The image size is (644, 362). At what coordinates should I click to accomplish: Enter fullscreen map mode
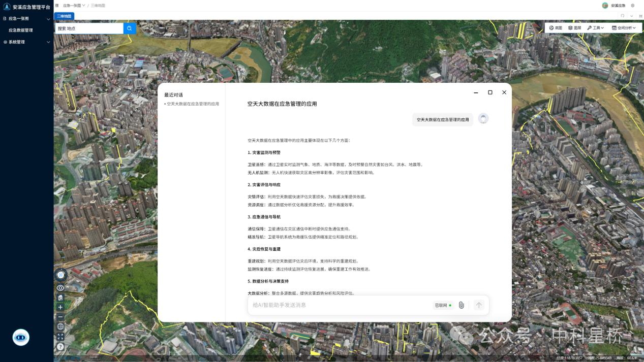60,336
